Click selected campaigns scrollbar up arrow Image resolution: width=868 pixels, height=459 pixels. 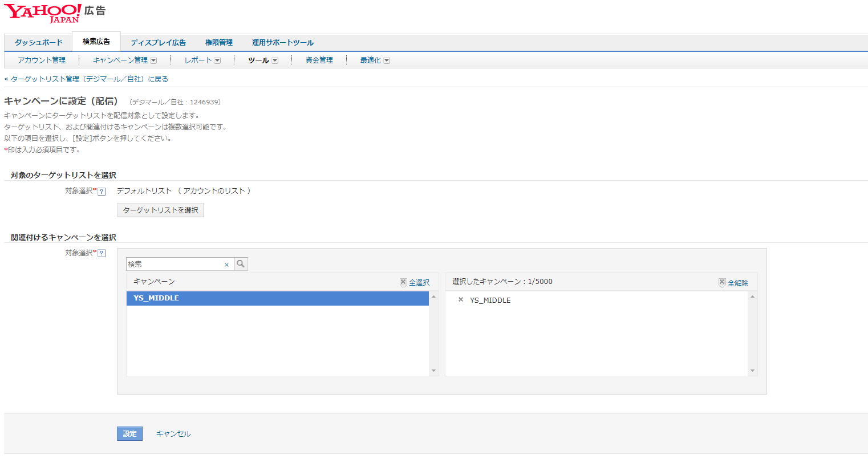coord(752,296)
